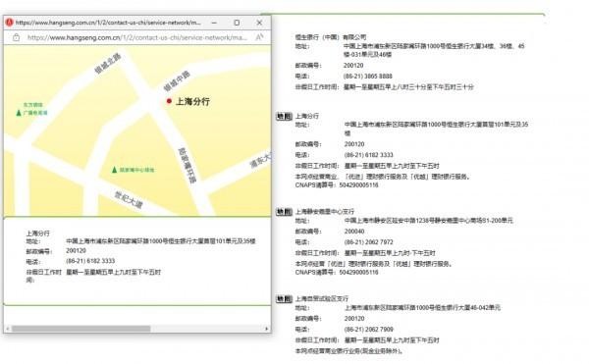Click phone (86-21) 6182 3333 in popup

click(x=90, y=261)
